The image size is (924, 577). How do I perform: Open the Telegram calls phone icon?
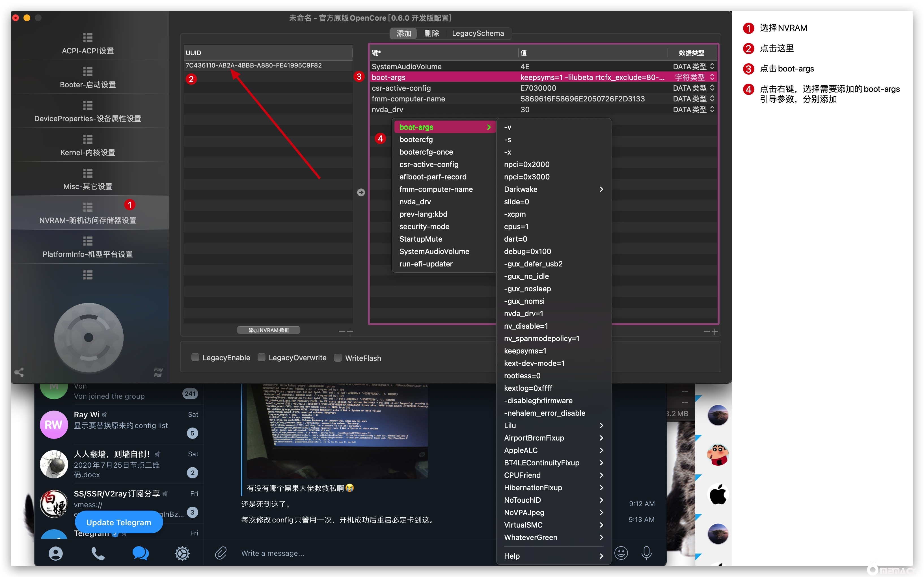[98, 553]
